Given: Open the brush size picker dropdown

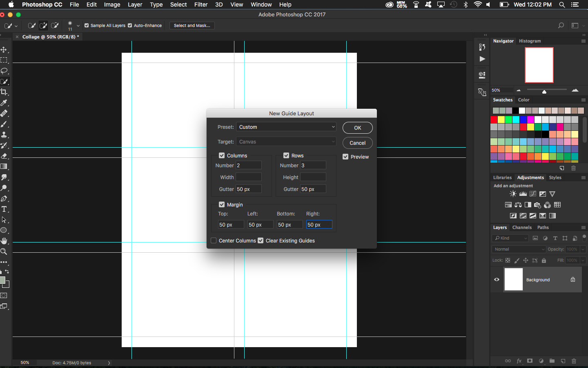Looking at the screenshot, I should [78, 25].
